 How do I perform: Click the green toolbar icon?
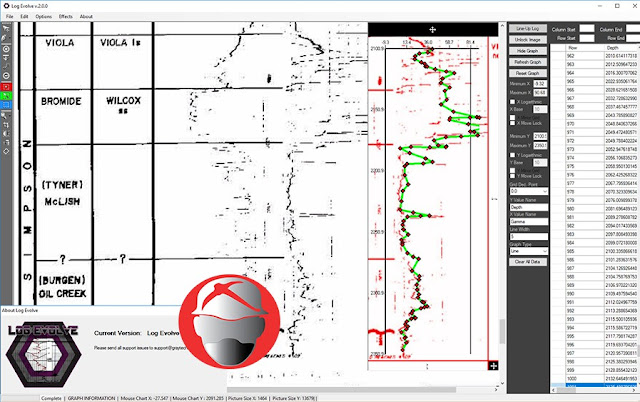(6, 96)
